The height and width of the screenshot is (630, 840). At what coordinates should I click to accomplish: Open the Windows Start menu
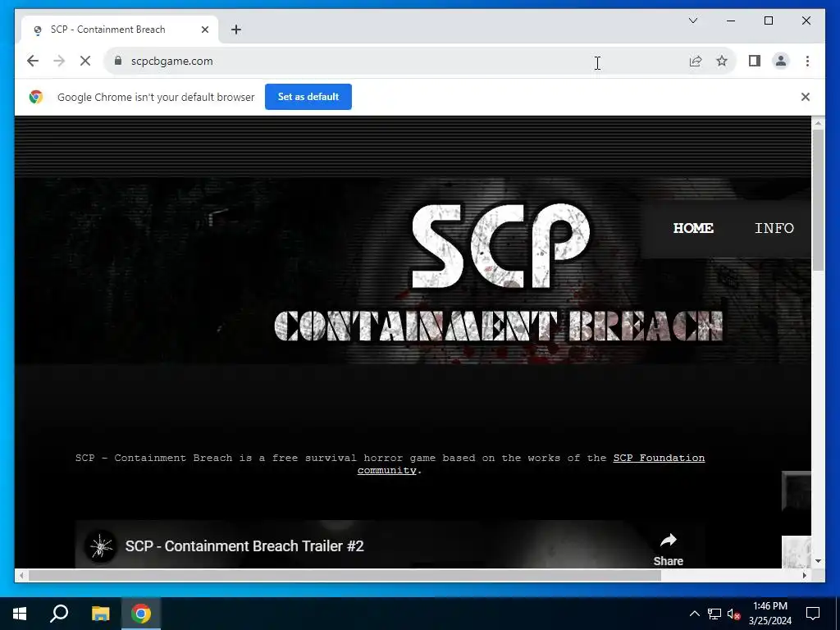[20, 614]
